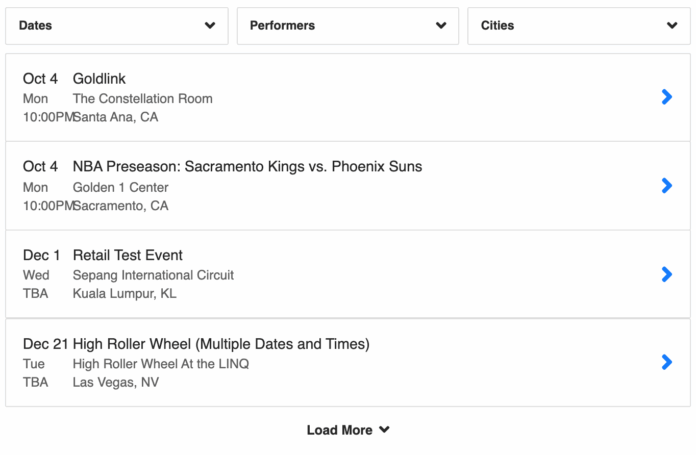This screenshot has width=696, height=455.
Task: Click the arrow icon for NBA Preseason event
Action: [x=667, y=185]
